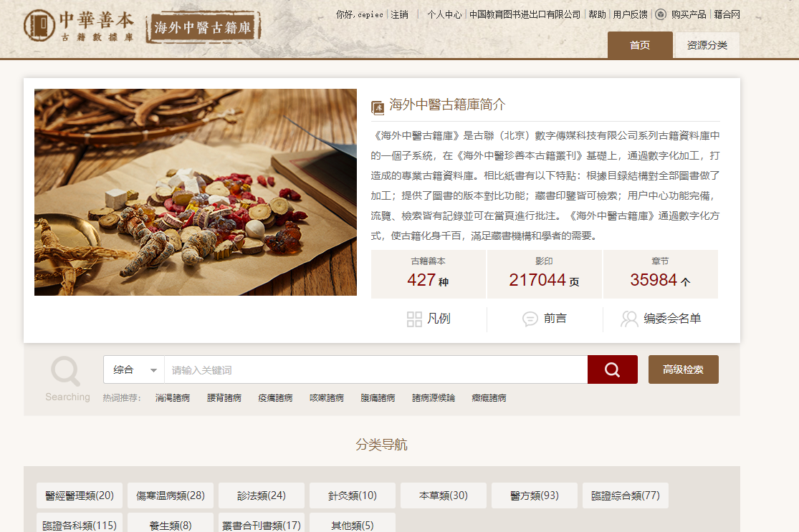Click the herbal medicine banner image

(196, 193)
